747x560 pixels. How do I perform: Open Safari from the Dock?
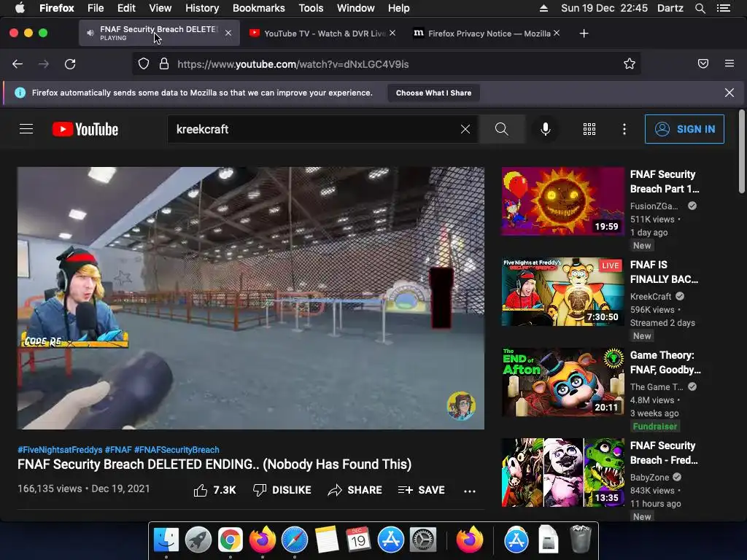295,540
